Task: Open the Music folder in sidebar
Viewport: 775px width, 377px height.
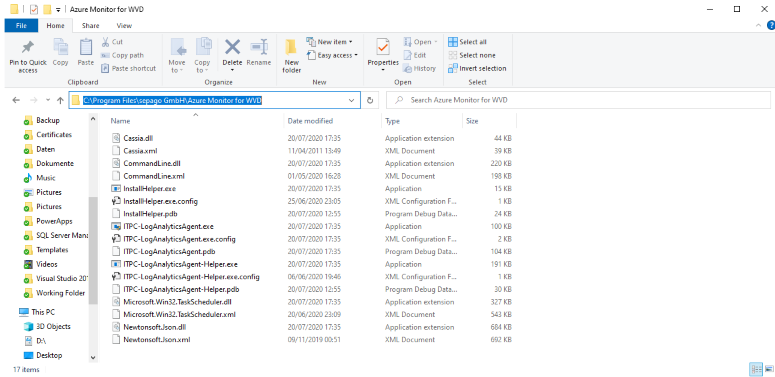Action: pos(45,178)
